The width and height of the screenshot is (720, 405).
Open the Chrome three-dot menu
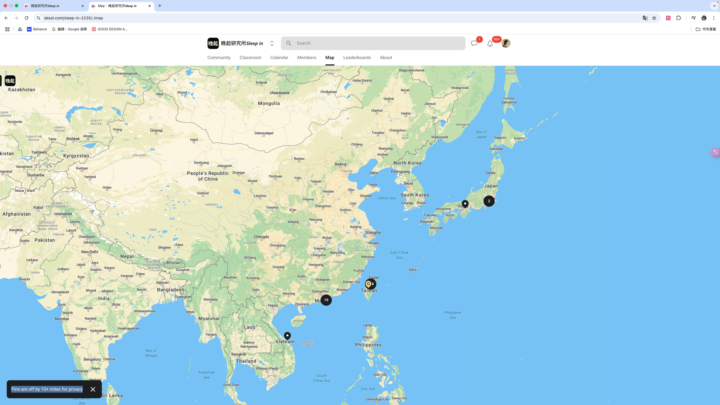(x=714, y=18)
